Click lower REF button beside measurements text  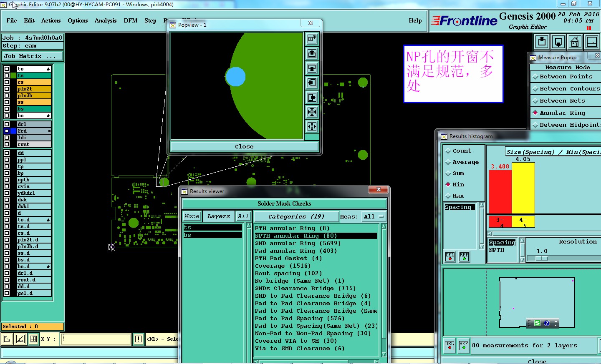coord(464,346)
